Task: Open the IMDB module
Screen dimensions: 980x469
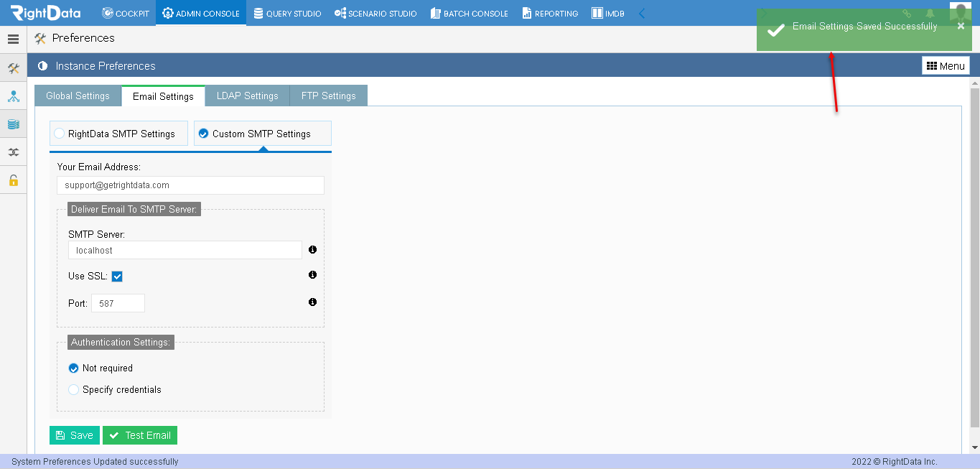Action: tap(607, 13)
